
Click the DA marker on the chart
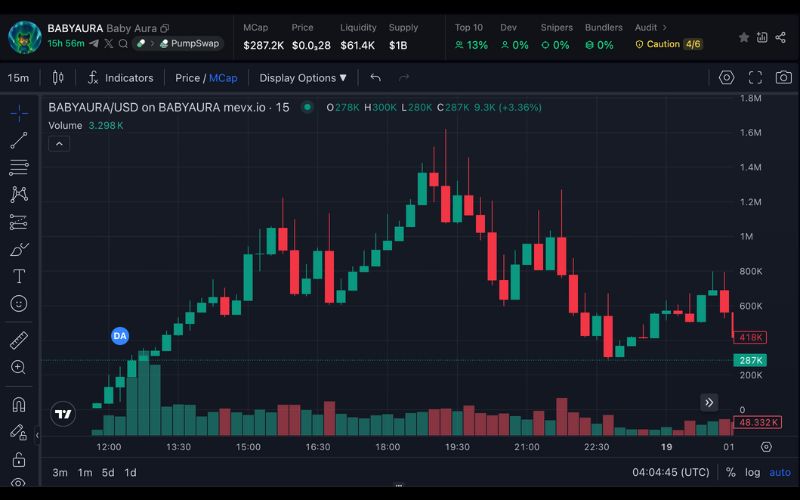point(120,336)
